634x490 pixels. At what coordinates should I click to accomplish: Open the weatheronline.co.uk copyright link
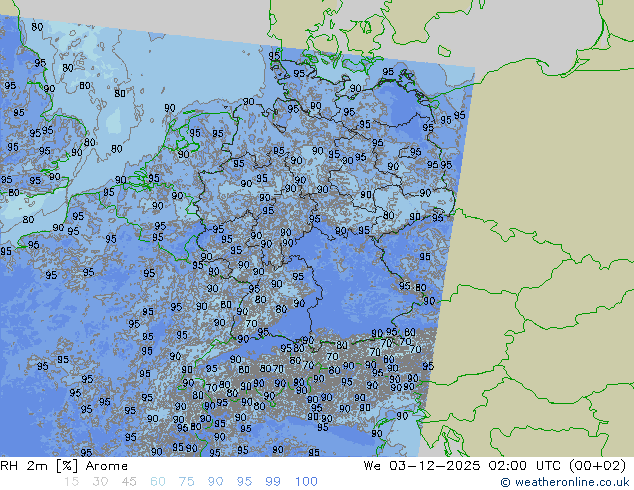pyautogui.click(x=565, y=482)
